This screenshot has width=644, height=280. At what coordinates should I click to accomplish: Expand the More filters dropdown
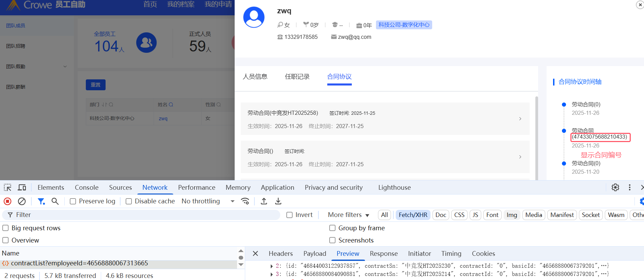coord(348,215)
